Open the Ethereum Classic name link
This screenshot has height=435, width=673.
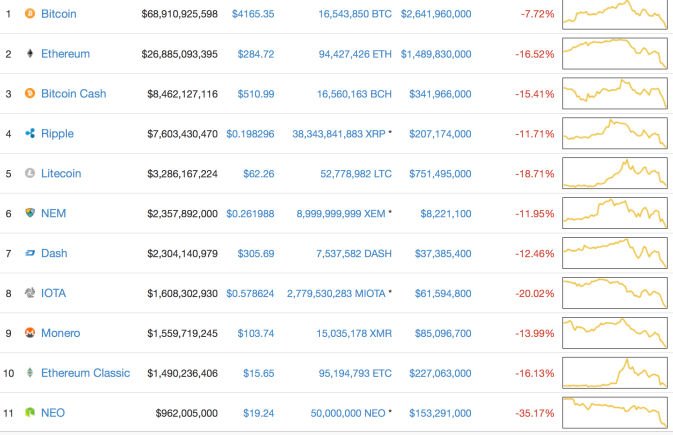[x=85, y=373]
